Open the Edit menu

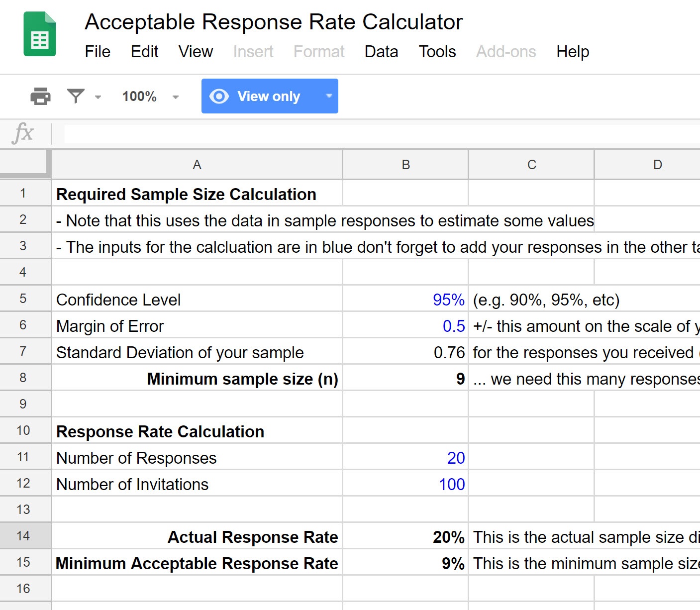[x=144, y=52]
